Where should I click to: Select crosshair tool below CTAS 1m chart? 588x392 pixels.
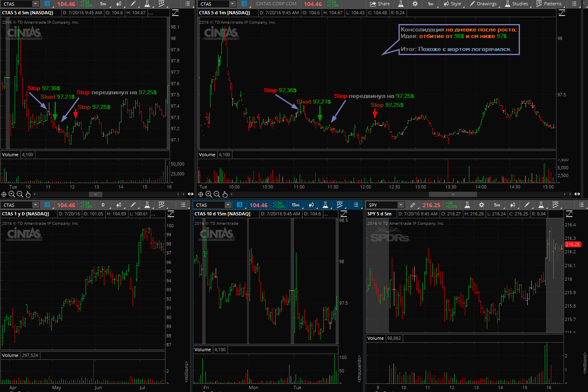(201, 194)
